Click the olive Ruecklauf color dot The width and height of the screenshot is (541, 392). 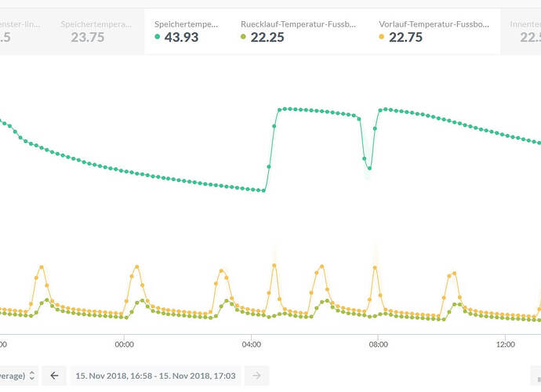tap(244, 38)
